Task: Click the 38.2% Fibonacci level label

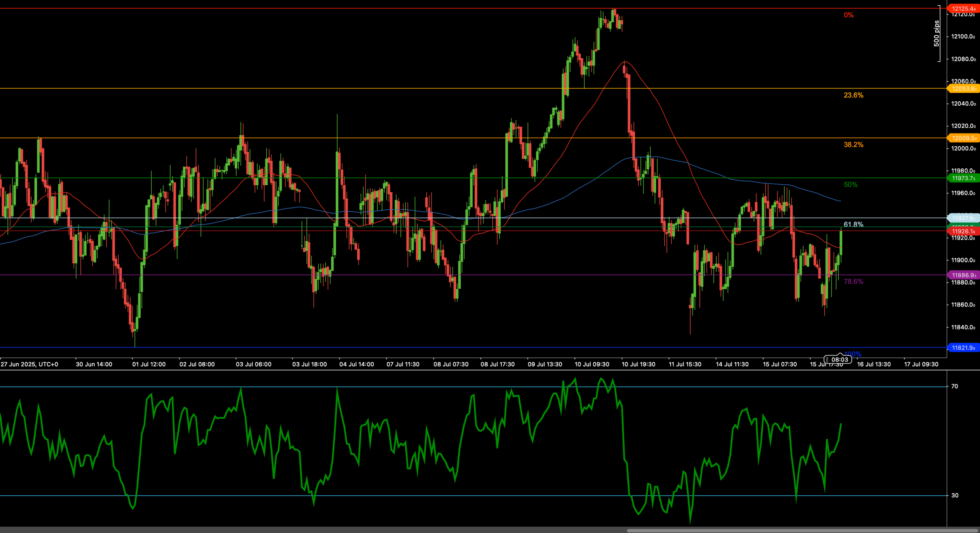Action: pyautogui.click(x=853, y=145)
